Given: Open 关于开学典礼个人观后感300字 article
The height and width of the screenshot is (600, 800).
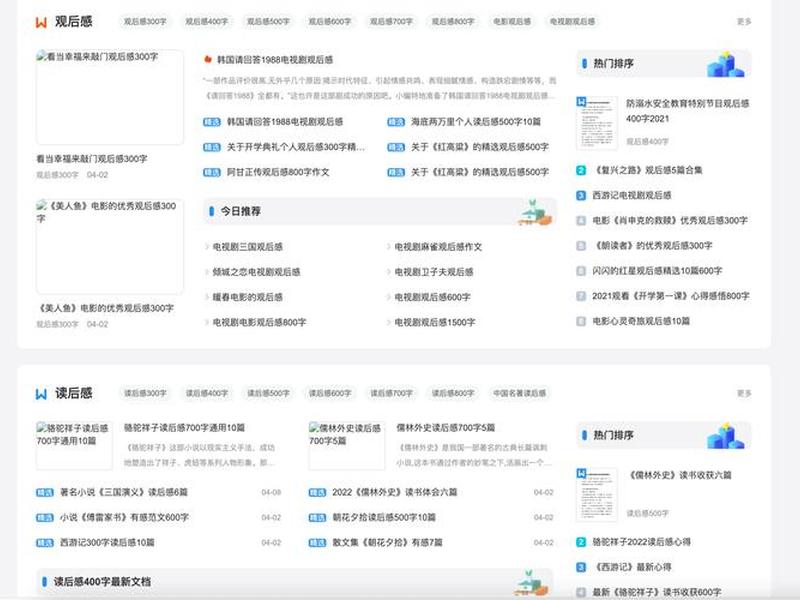Looking at the screenshot, I should tap(296, 147).
